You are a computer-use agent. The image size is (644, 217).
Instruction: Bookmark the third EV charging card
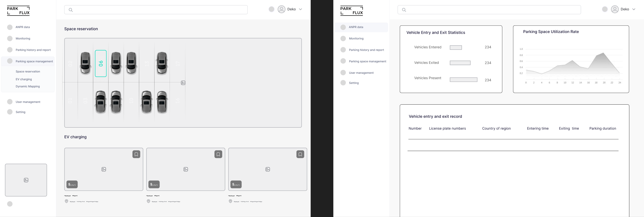click(x=300, y=154)
